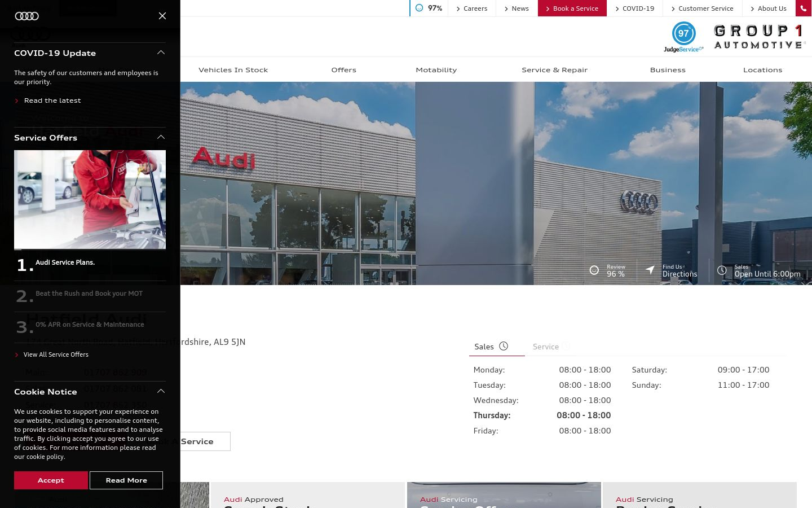Viewport: 812px width, 508px height.
Task: Open the middle Audi Servicing card
Action: (x=504, y=495)
